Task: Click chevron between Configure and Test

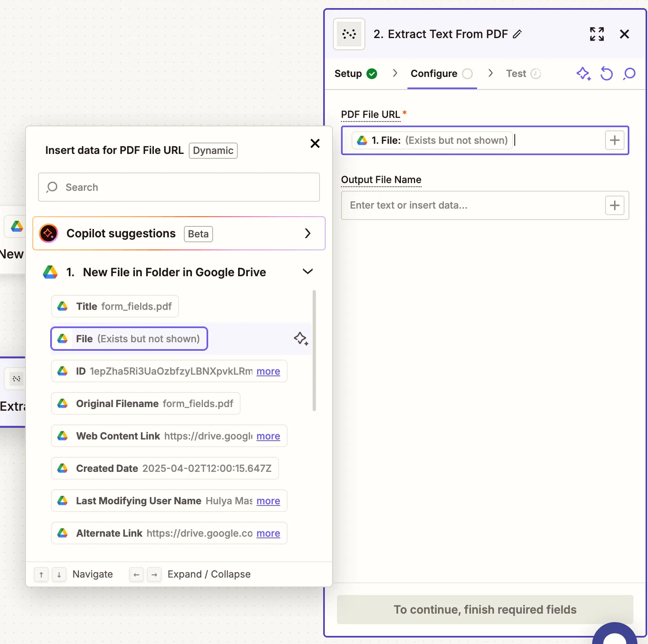Action: tap(490, 73)
